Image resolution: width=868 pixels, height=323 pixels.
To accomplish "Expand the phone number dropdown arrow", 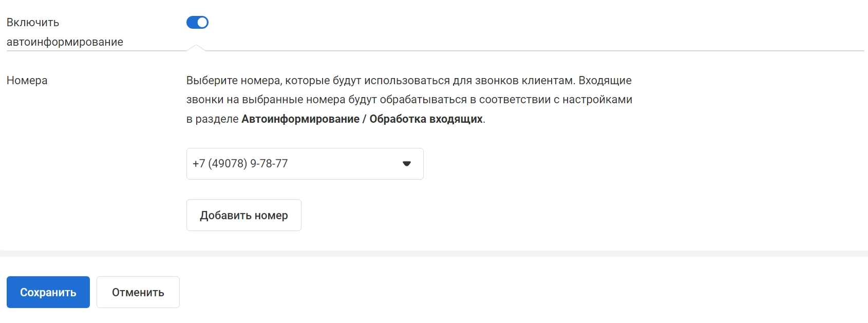I will 407,164.
